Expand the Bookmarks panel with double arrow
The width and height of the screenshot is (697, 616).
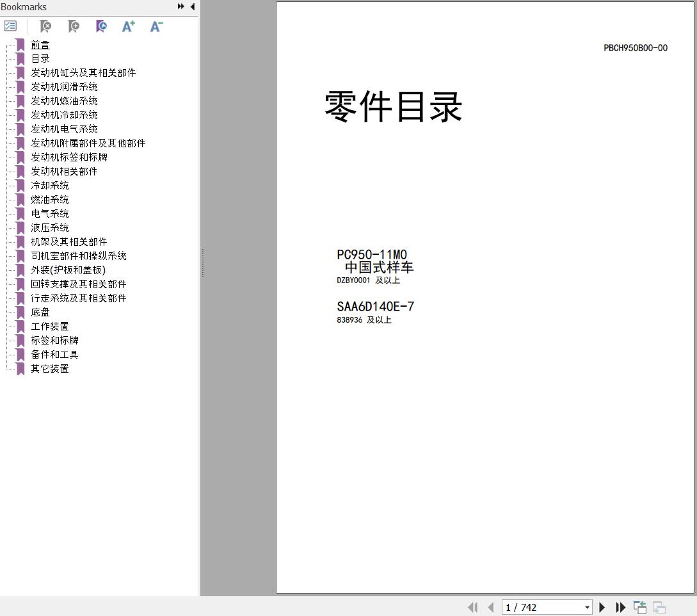coord(181,6)
